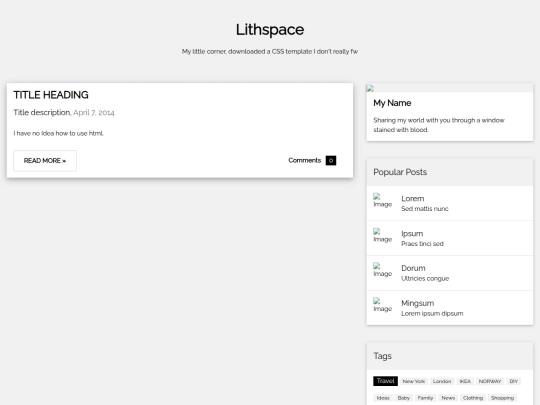Click the 'Sharing my world with you' bio text
Viewport: 540px width, 405px height.
click(x=439, y=125)
